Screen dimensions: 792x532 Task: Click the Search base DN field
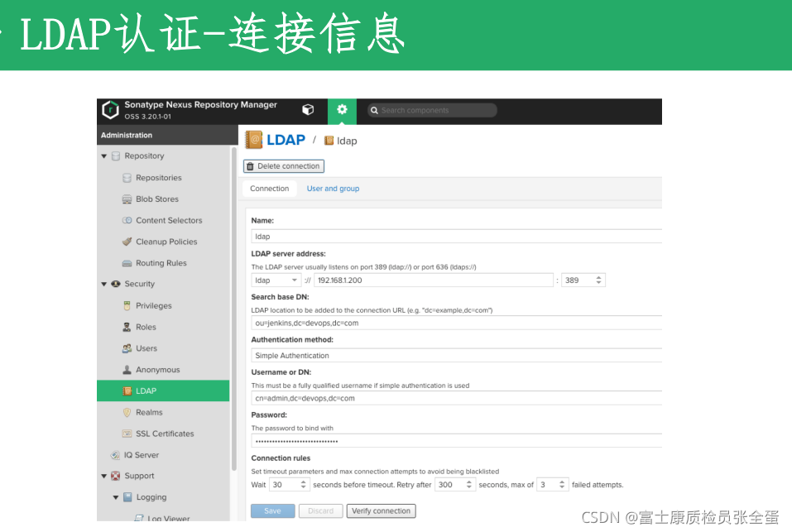point(456,323)
